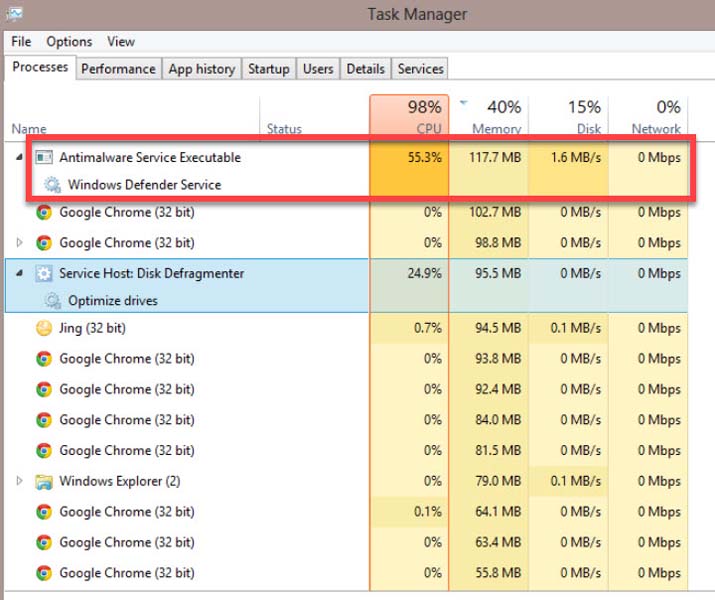Viewport: 715px width, 600px height.
Task: Select the Jing (32 bit) process name
Action: point(93,328)
